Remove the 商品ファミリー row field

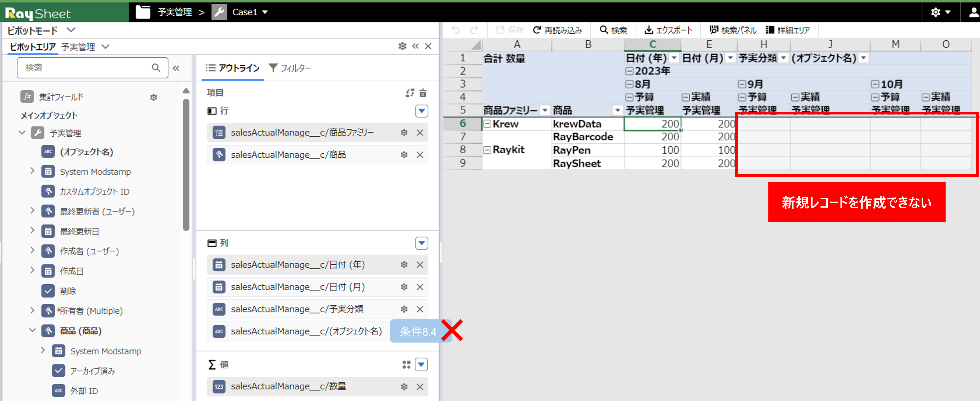pos(420,133)
